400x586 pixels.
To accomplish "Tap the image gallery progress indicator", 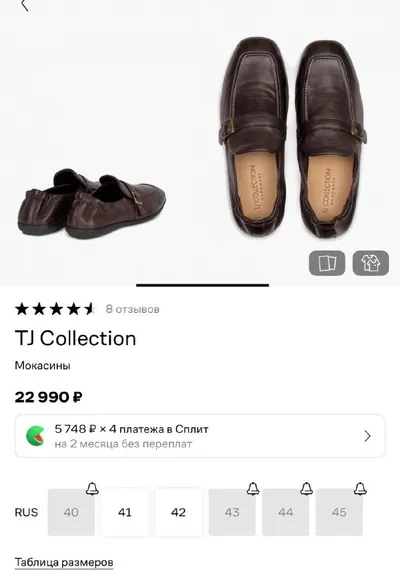I will tap(203, 285).
